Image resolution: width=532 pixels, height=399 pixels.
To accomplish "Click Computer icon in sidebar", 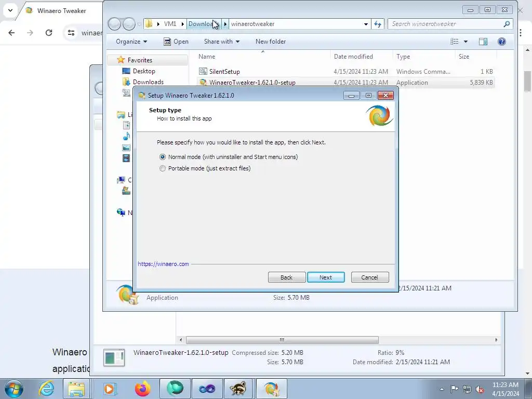I will point(121,180).
